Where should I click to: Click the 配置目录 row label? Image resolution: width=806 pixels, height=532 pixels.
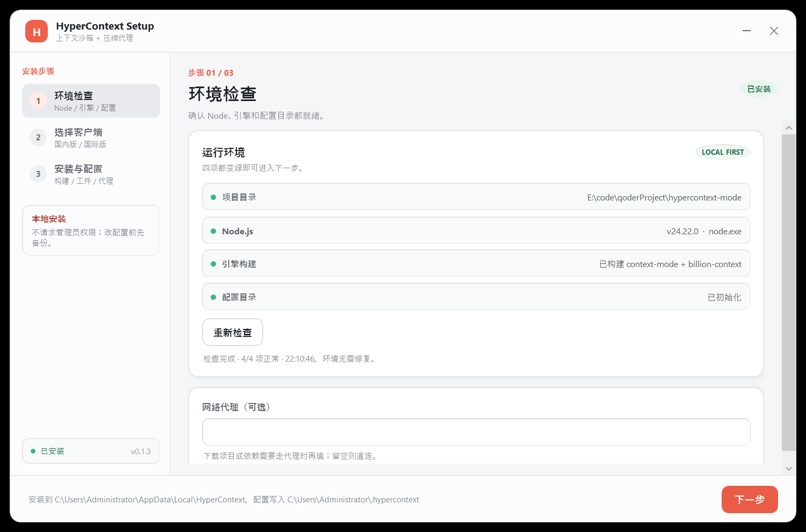(x=239, y=297)
